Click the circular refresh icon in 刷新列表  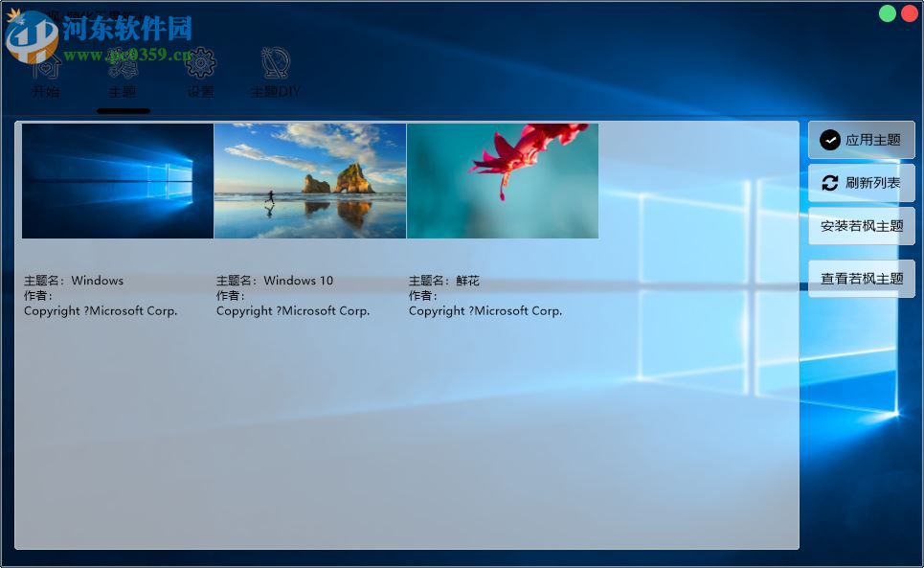coord(830,183)
